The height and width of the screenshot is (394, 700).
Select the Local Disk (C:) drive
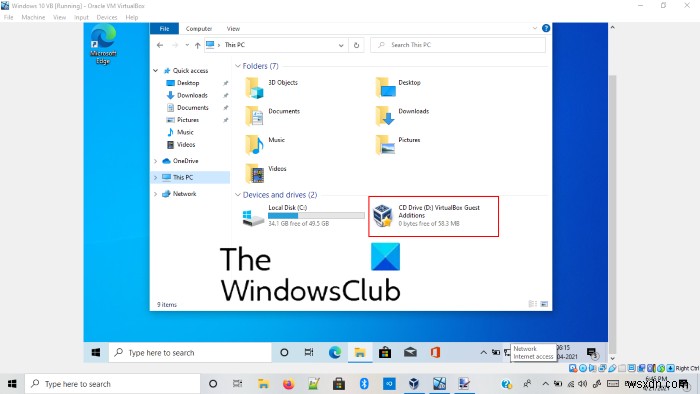(303, 216)
